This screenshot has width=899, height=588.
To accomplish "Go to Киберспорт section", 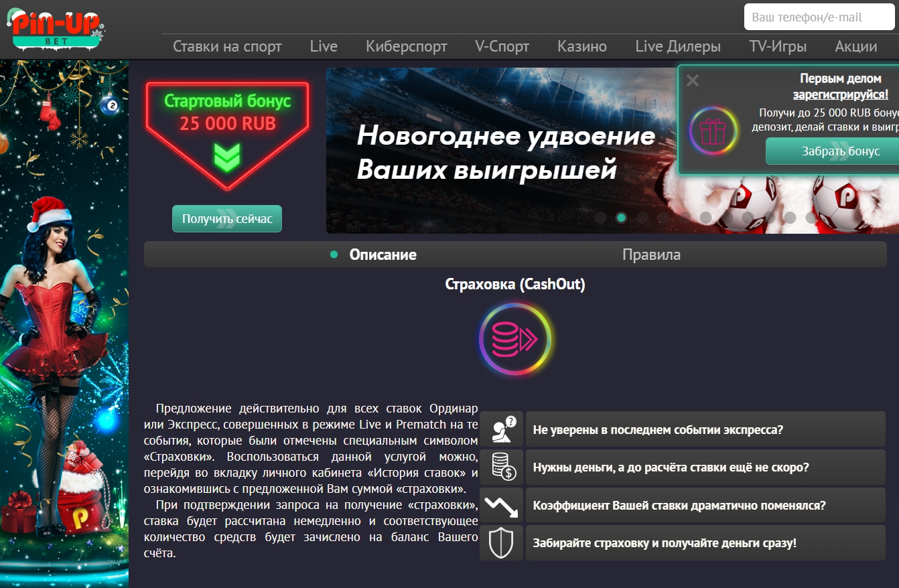I will pyautogui.click(x=406, y=47).
